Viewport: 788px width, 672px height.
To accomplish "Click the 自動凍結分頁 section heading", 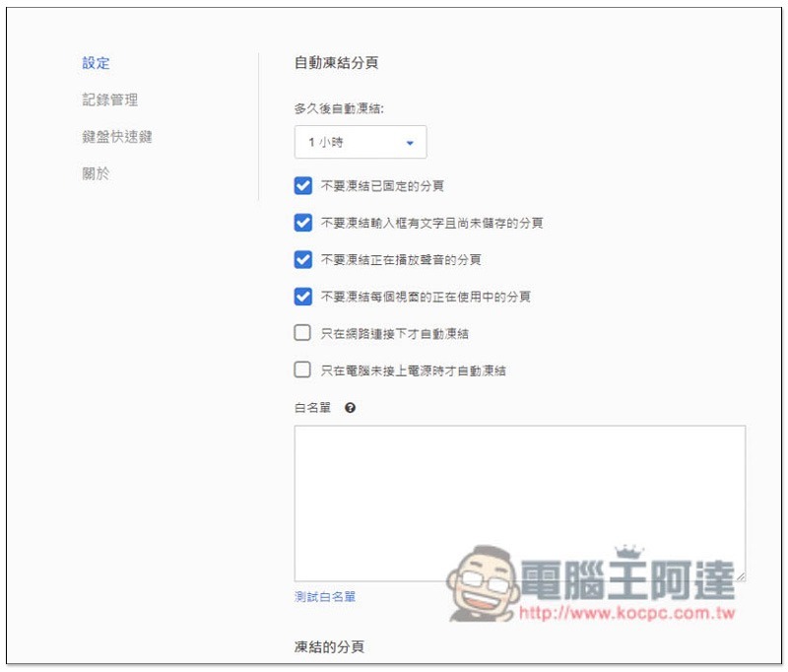I will 336,63.
